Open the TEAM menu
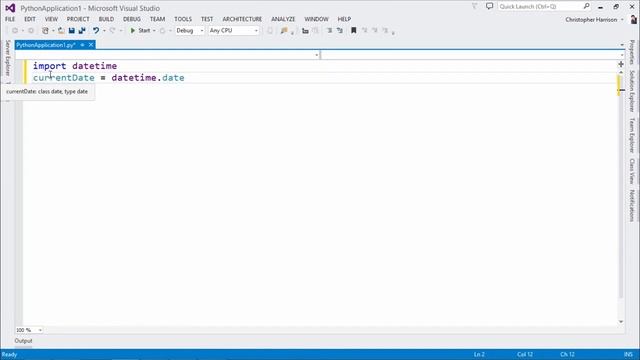The height and width of the screenshot is (360, 640). click(157, 19)
